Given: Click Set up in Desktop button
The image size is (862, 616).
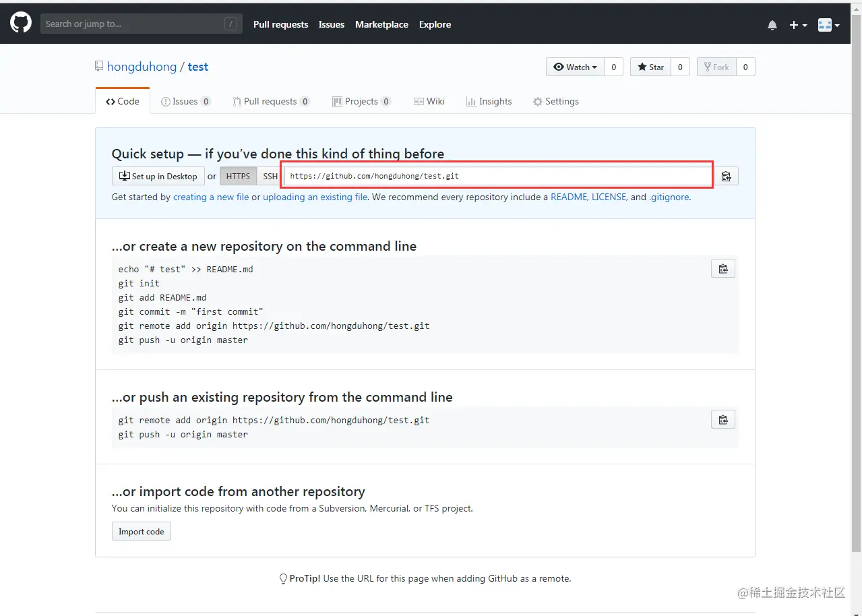Looking at the screenshot, I should (158, 176).
